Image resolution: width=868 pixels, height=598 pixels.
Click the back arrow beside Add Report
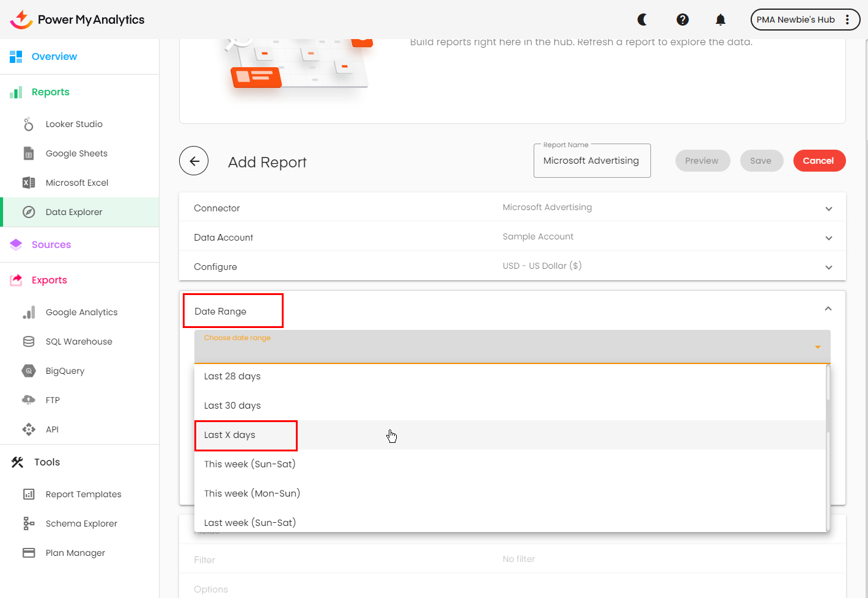[x=194, y=161]
